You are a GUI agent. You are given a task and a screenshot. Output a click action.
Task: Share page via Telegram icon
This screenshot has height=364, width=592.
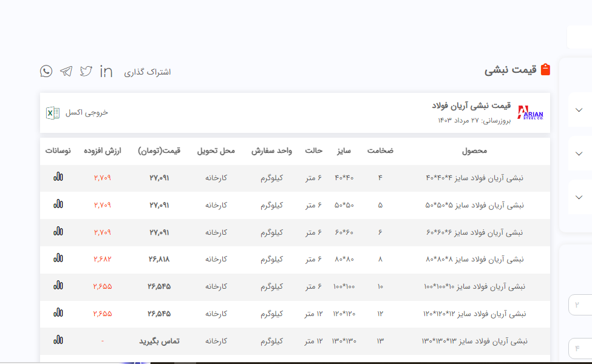click(66, 72)
